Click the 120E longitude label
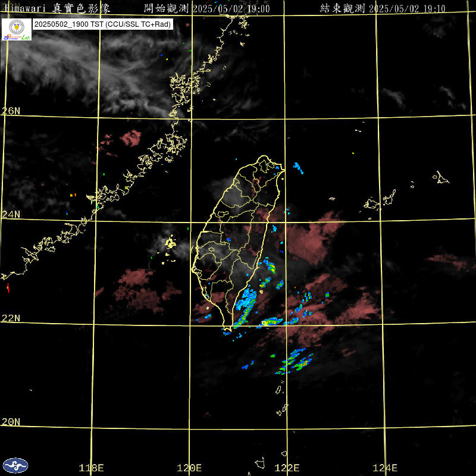This screenshot has width=476, height=476. click(190, 468)
